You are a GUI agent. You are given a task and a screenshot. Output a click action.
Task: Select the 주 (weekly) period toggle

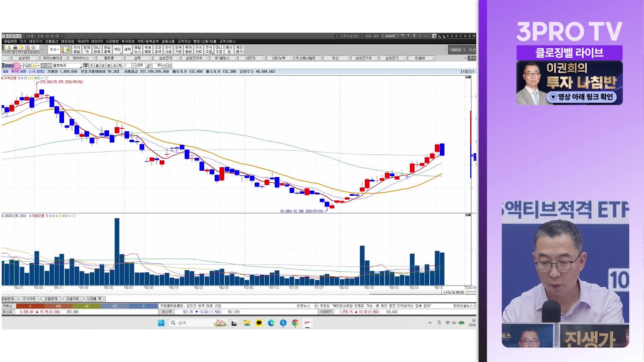(x=92, y=65)
